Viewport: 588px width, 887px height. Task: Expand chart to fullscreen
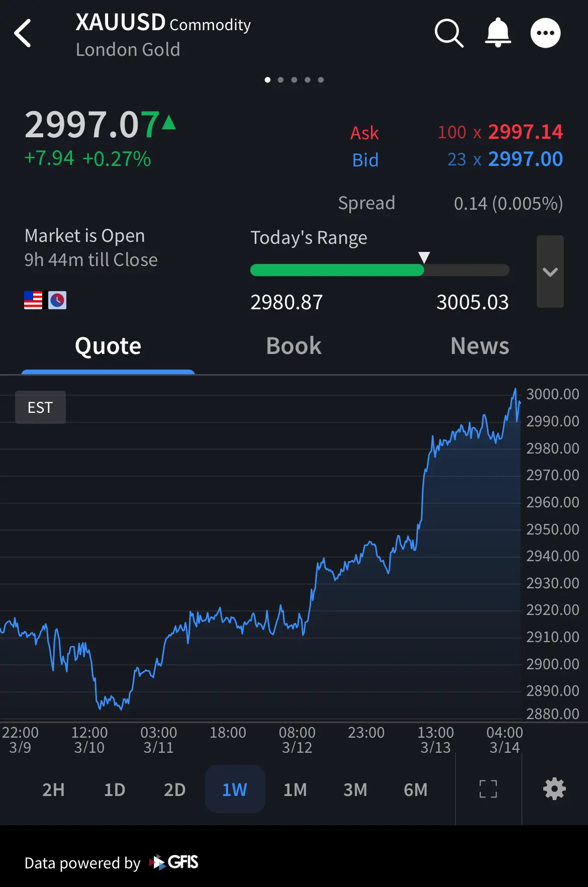point(488,789)
